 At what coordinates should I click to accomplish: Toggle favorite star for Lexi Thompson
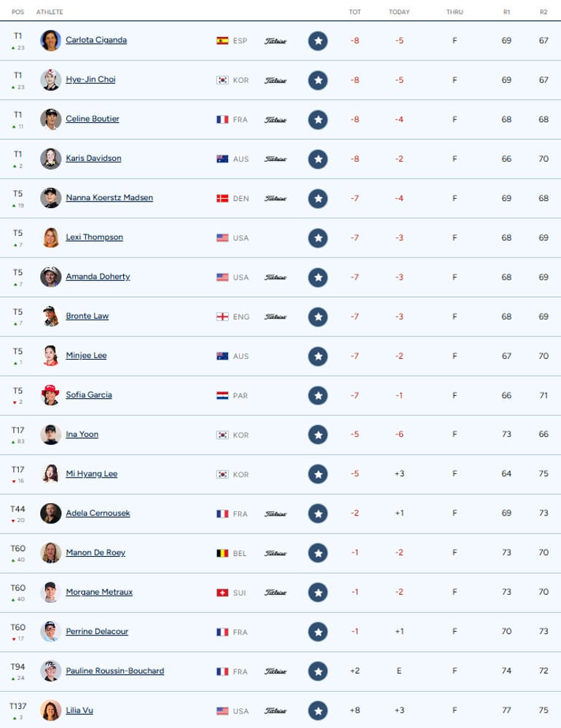318,238
